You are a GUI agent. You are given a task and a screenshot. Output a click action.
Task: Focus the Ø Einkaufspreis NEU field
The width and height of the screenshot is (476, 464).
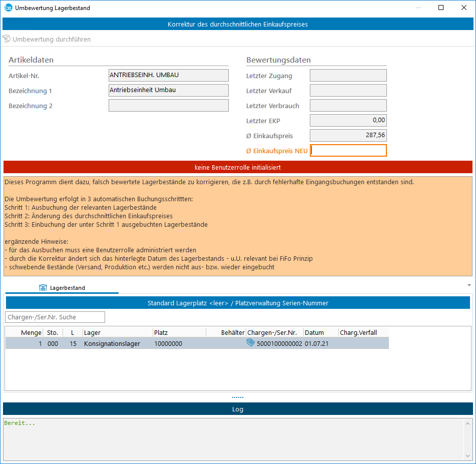348,150
